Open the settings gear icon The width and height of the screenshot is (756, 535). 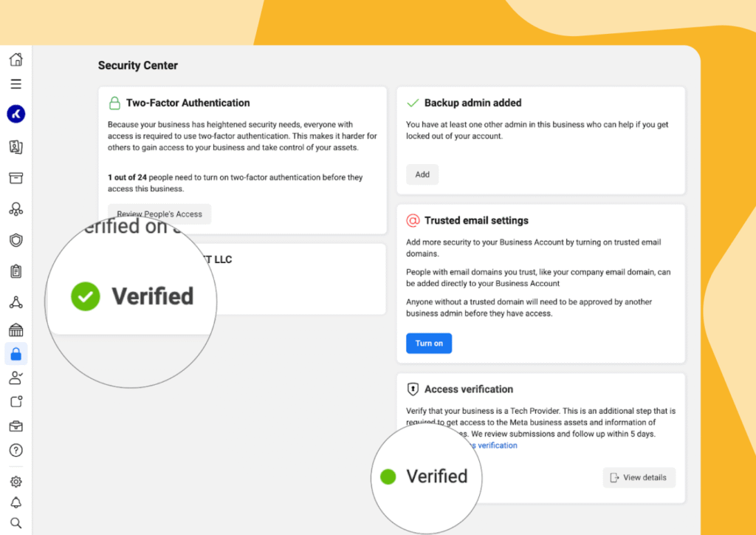tap(16, 481)
